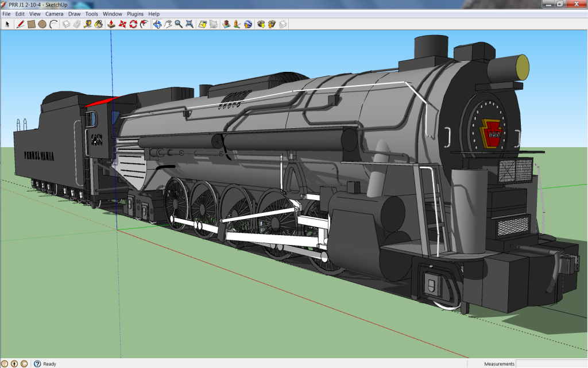Click the Make Component icon
Image resolution: width=588 pixels, height=368 pixels.
[66, 24]
